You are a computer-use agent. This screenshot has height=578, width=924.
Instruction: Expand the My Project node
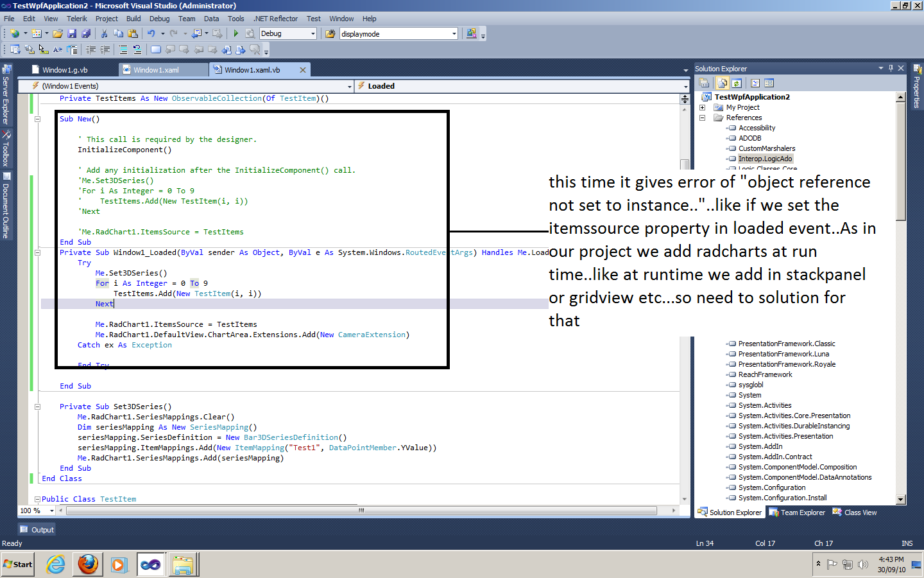click(702, 107)
